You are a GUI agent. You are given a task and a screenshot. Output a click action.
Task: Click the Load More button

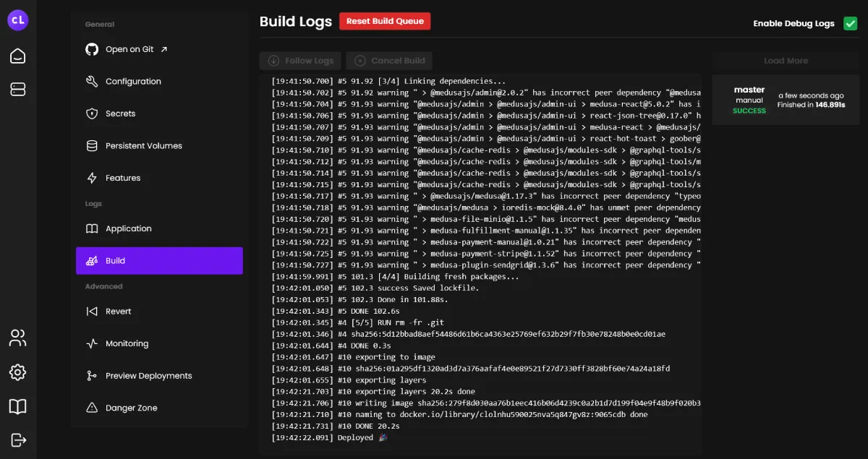coord(786,61)
